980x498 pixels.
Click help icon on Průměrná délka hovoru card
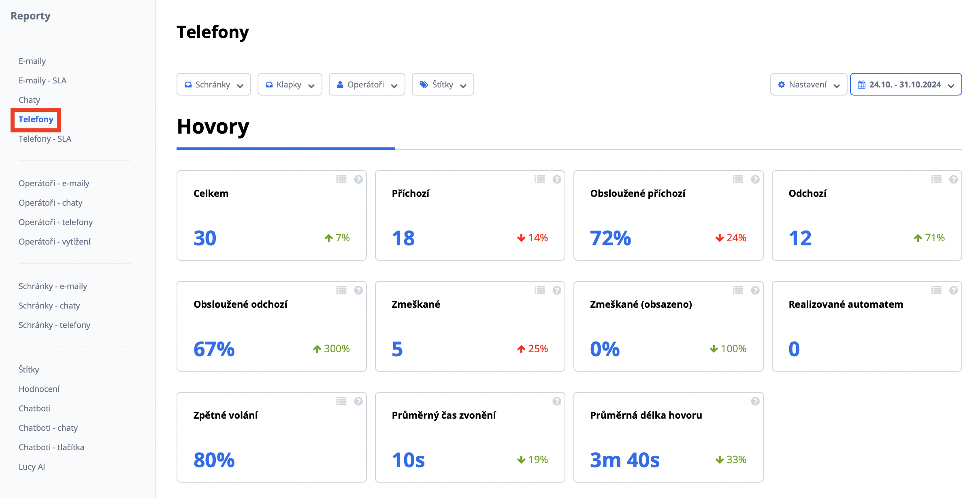pyautogui.click(x=755, y=401)
